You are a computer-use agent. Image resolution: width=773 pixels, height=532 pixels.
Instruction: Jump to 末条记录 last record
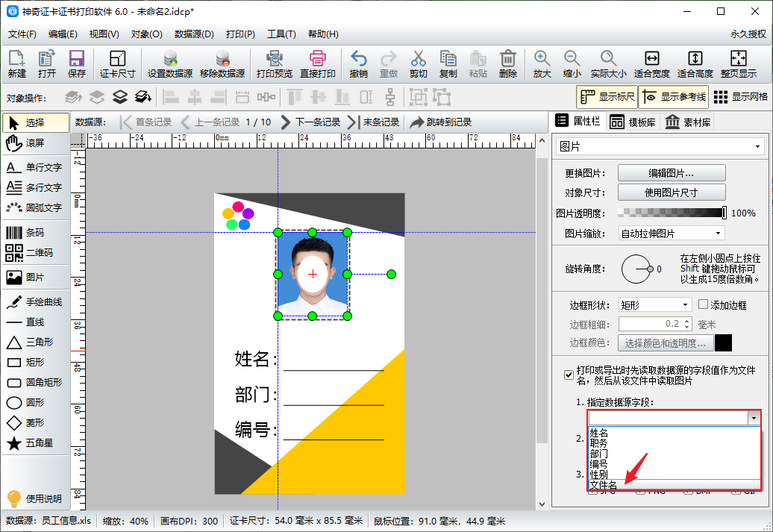coord(374,122)
